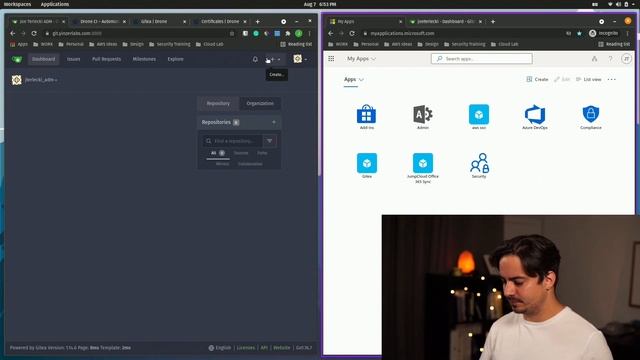Open new tab in Microsoft browser window
The width and height of the screenshot is (640, 360).
(493, 21)
